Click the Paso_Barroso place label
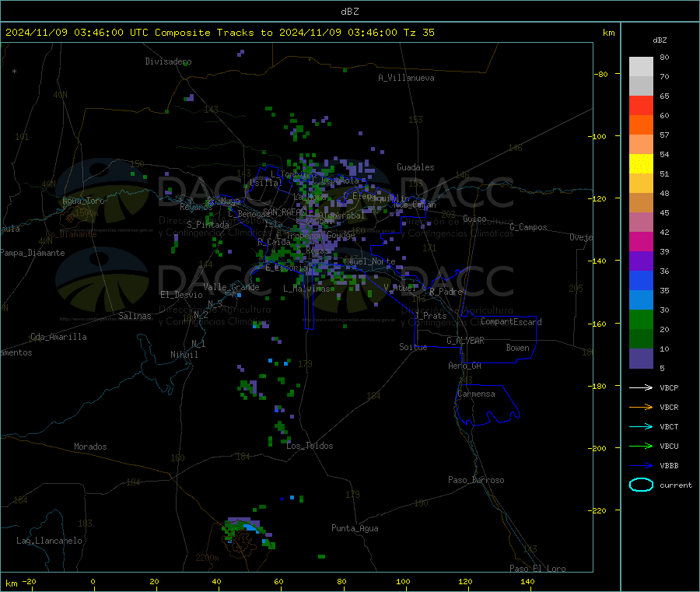 pos(476,480)
